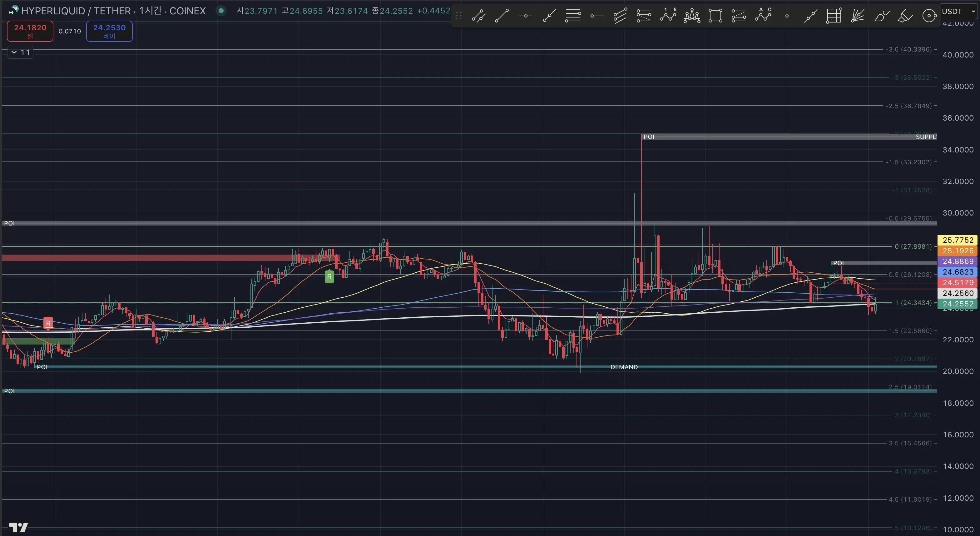Click the fib level 0.5 (26.1208) label
Viewport: 980px width, 536px height.
tap(910, 275)
